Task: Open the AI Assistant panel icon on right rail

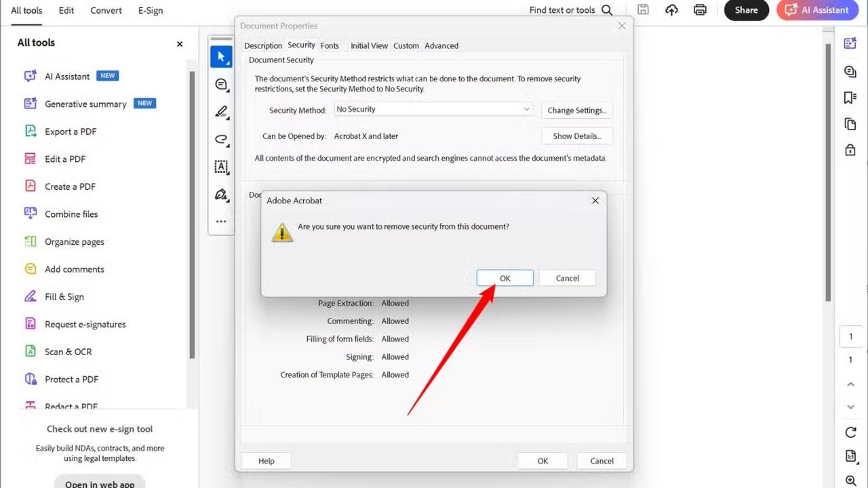Action: pos(850,43)
